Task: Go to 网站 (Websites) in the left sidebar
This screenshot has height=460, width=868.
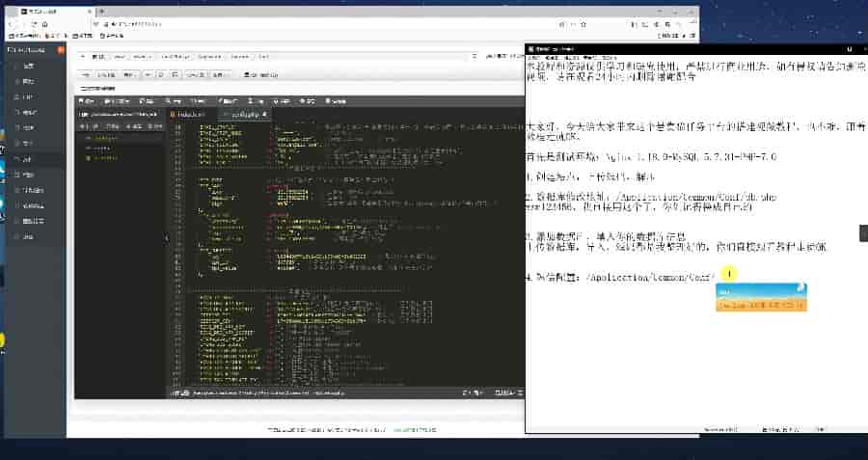Action: 29,81
